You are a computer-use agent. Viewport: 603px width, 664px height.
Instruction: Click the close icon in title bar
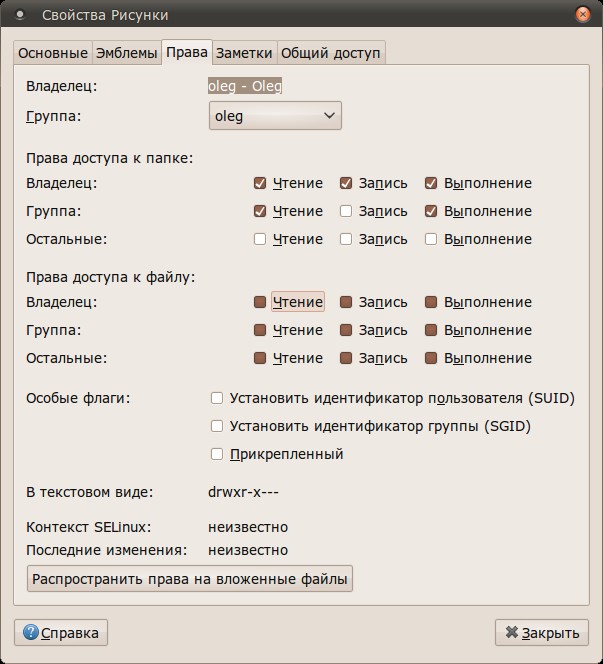tap(583, 15)
